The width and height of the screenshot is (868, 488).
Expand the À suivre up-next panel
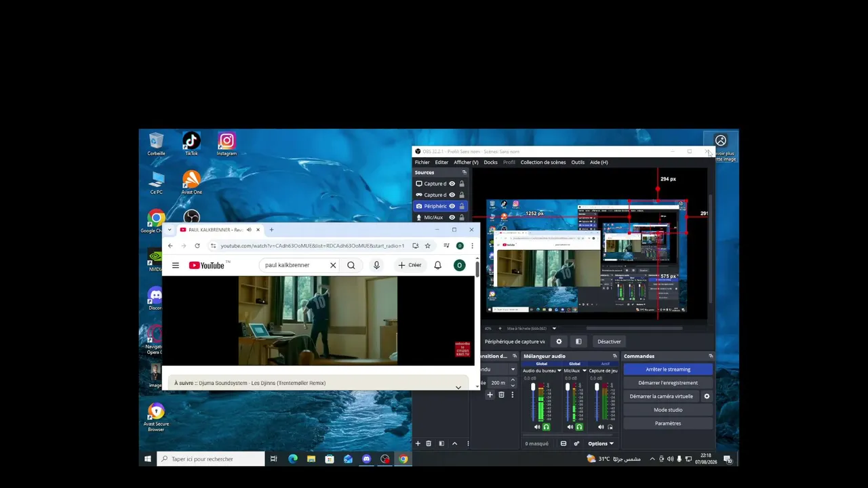click(x=458, y=387)
